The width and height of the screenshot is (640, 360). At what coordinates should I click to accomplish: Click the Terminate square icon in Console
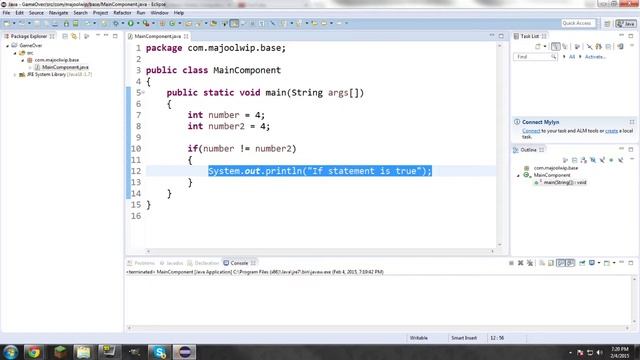tap(511, 263)
